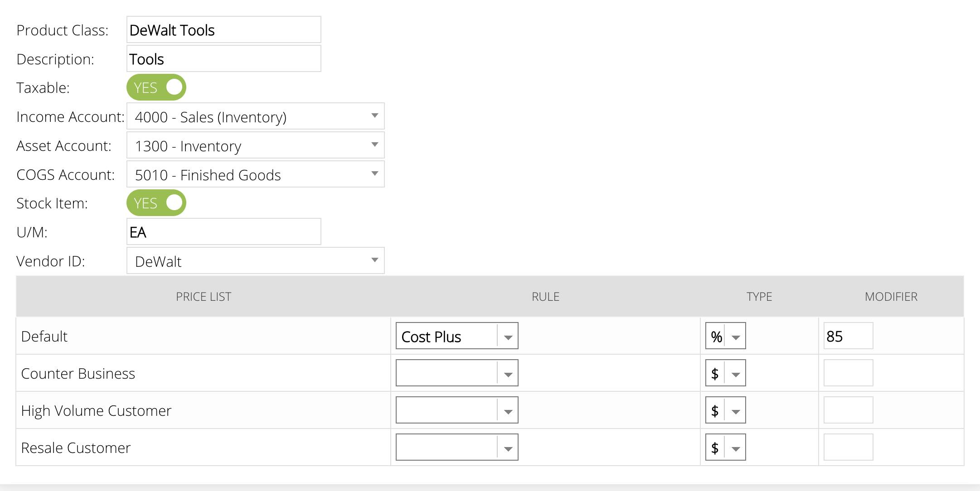Open High Volume Customer Rule dropdown
The image size is (980, 491).
coord(457,410)
